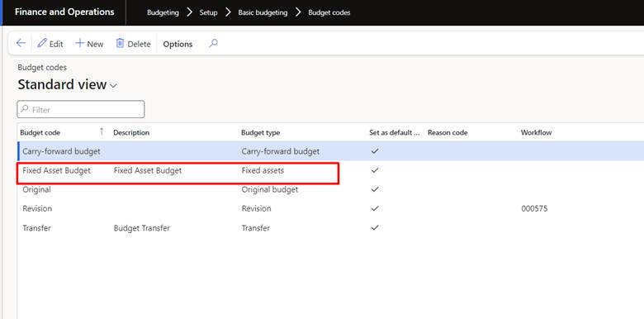644x319 pixels.
Task: Click the toolbar search magnifier icon
Action: 213,43
